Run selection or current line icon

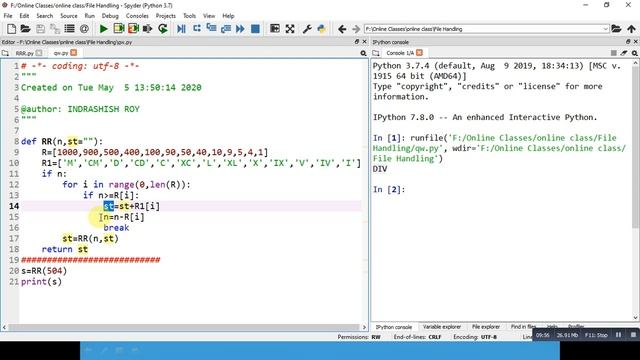[148, 29]
